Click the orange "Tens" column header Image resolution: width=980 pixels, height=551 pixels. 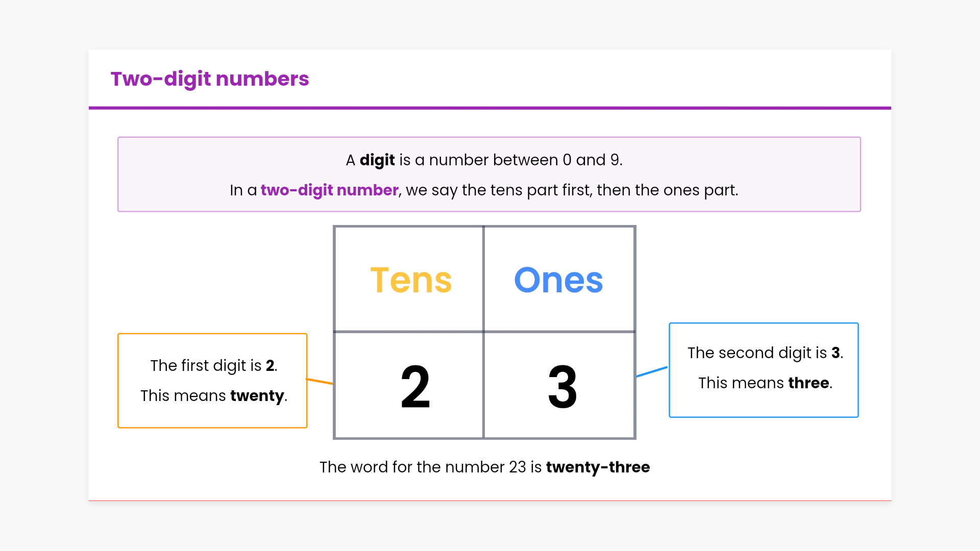pyautogui.click(x=411, y=280)
